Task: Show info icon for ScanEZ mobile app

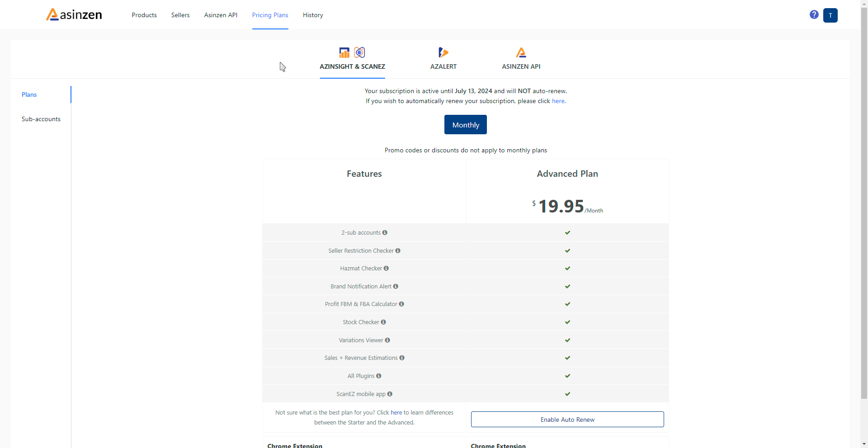Action: [x=390, y=394]
